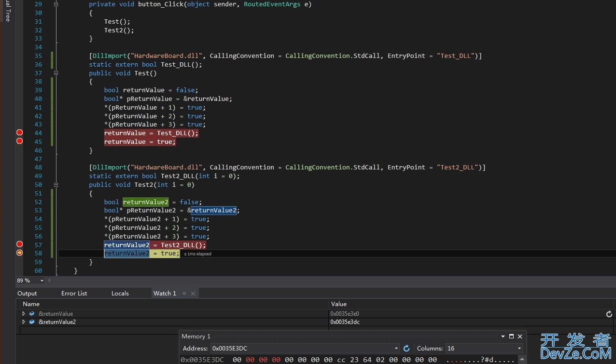The image size is (616, 364).
Task: Toggle breakpoint on line 44
Action: (20, 132)
